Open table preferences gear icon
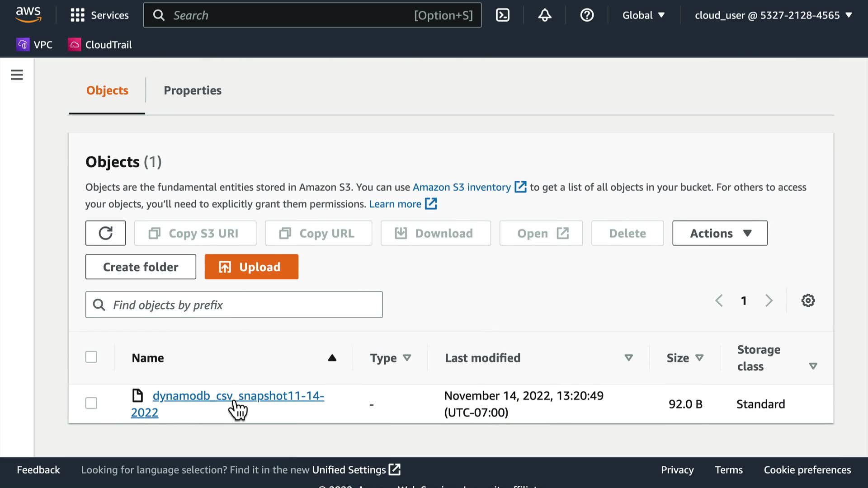 808,300
